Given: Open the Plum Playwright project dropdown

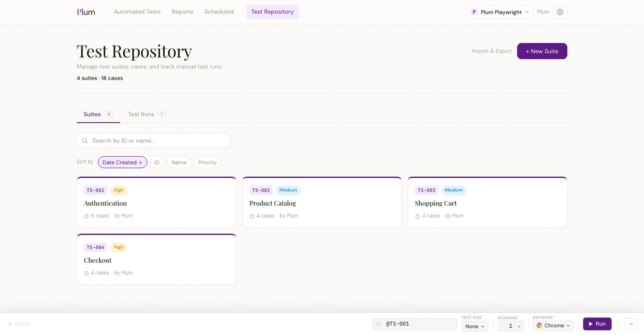Looking at the screenshot, I should [500, 12].
